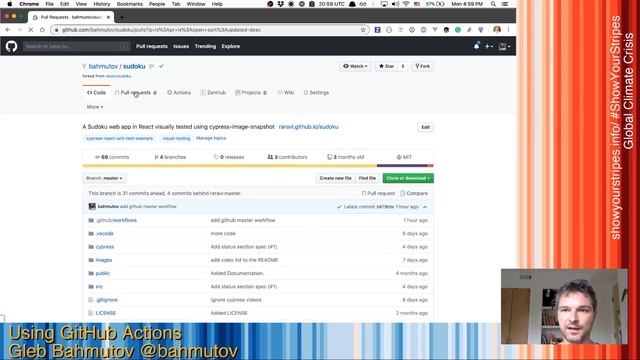Open Projects tab
The height and width of the screenshot is (360, 640).
251,93
